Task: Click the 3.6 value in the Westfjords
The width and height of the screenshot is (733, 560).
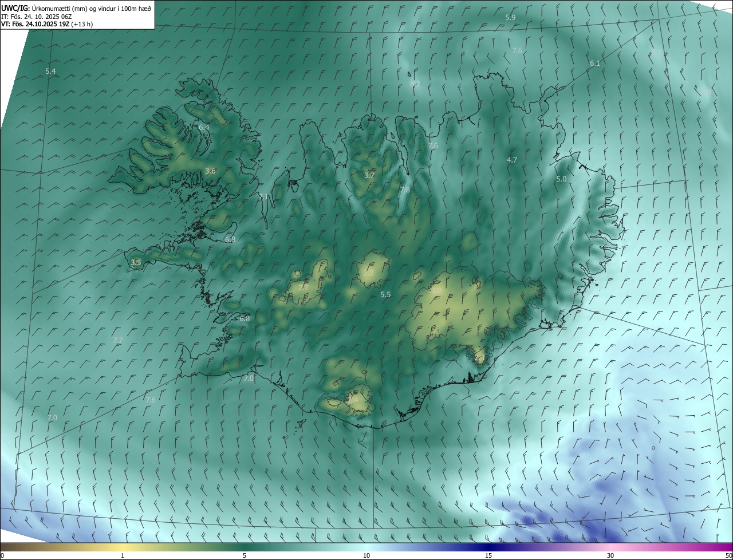Action: pyautogui.click(x=210, y=171)
